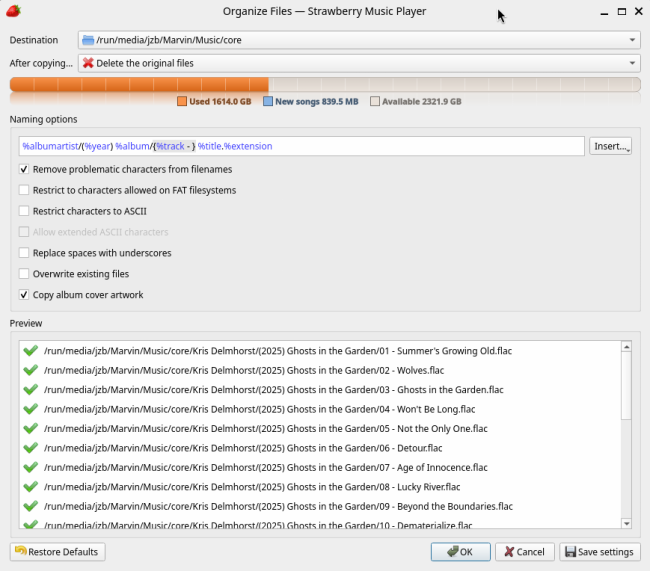The image size is (650, 571).
Task: Check Replace spaces with underscores
Action: point(24,253)
